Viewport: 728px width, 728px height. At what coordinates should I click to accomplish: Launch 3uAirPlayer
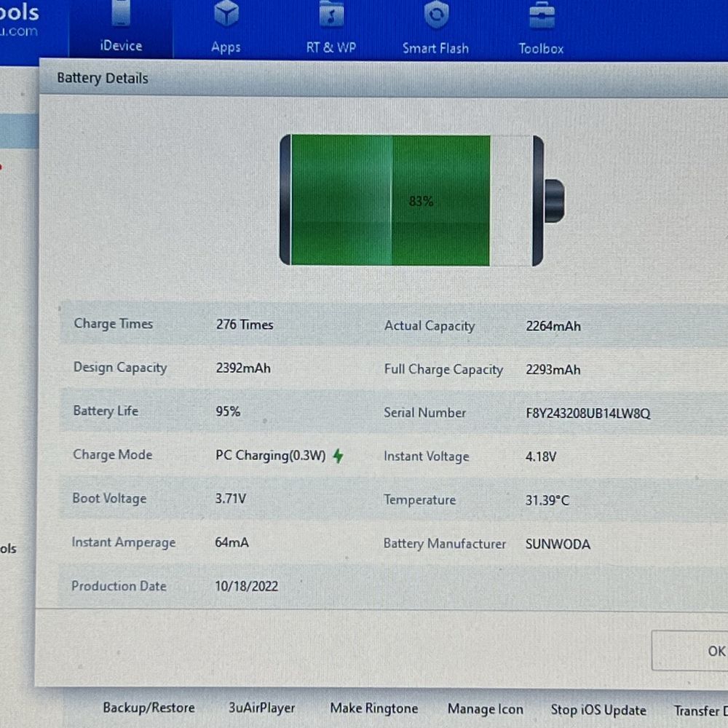tap(262, 708)
